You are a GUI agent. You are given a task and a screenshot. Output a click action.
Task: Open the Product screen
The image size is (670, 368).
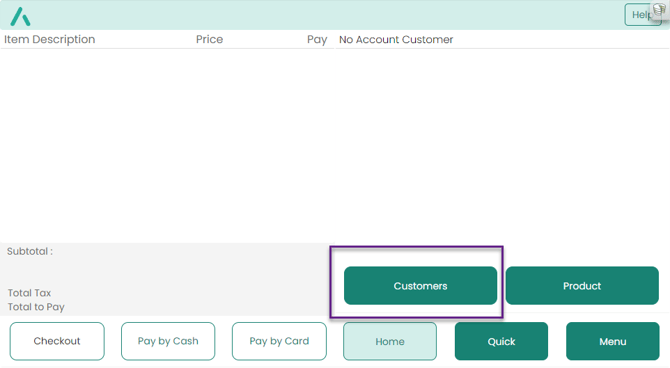(582, 286)
